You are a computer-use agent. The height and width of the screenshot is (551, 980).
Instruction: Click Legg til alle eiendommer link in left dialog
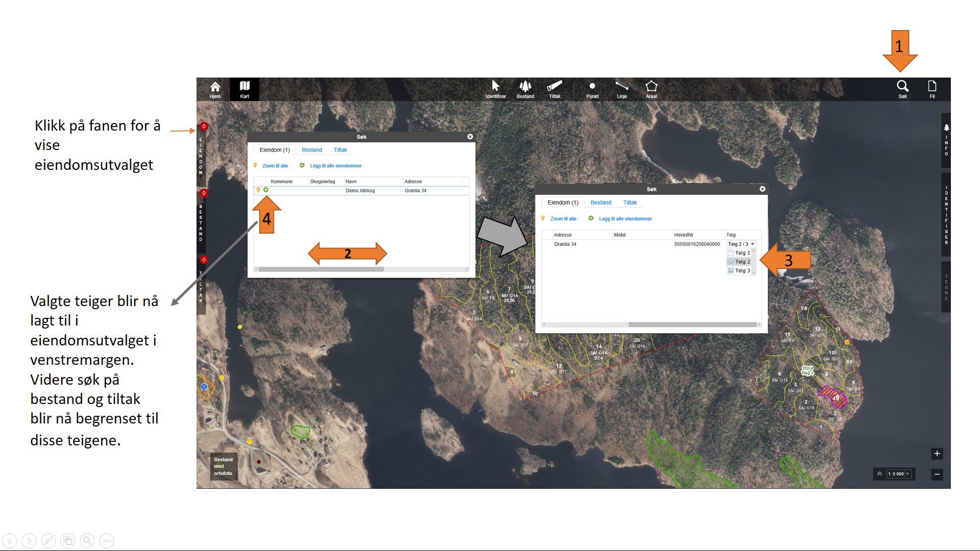(335, 166)
